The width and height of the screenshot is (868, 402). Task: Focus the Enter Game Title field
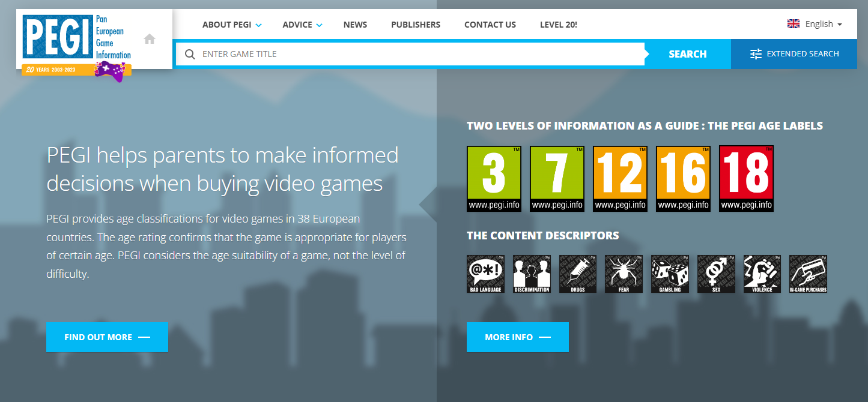pyautogui.click(x=410, y=54)
